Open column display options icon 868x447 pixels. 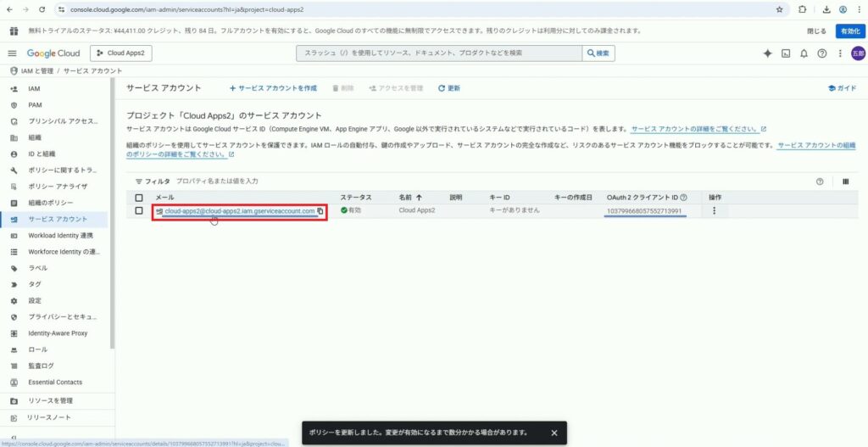[845, 182]
